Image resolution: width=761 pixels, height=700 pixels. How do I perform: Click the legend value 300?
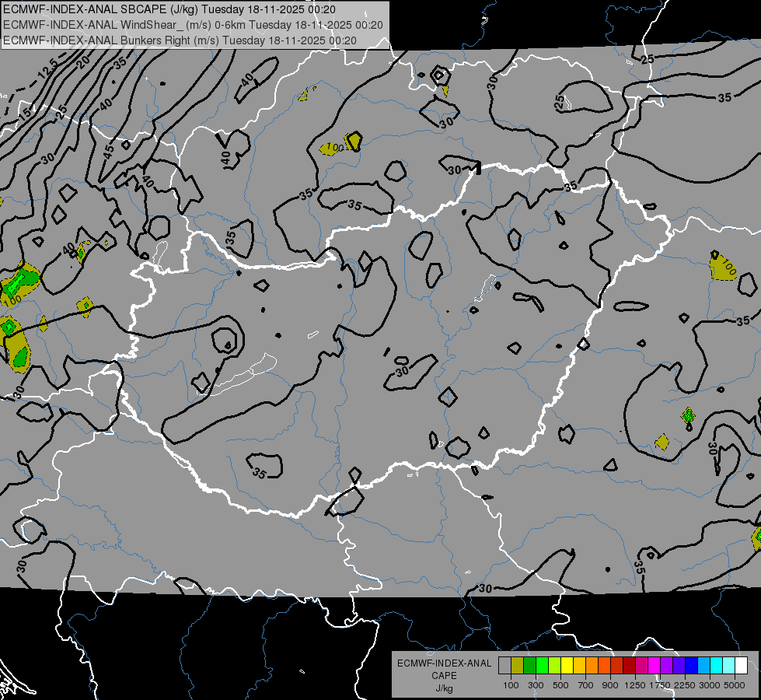(536, 685)
